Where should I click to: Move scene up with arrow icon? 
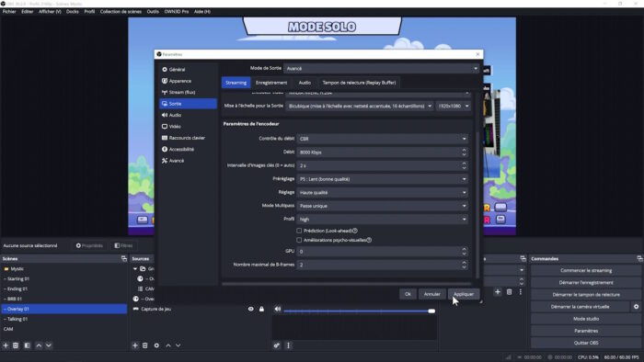pos(39,345)
